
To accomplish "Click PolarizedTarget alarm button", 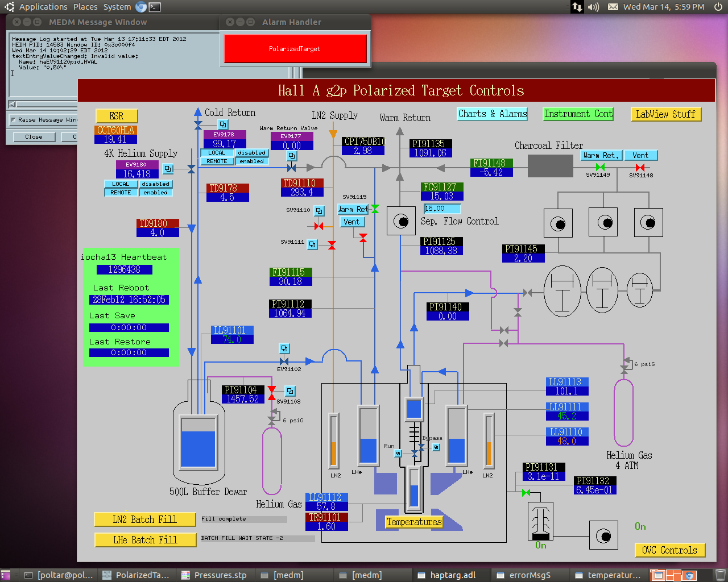I will pyautogui.click(x=295, y=49).
